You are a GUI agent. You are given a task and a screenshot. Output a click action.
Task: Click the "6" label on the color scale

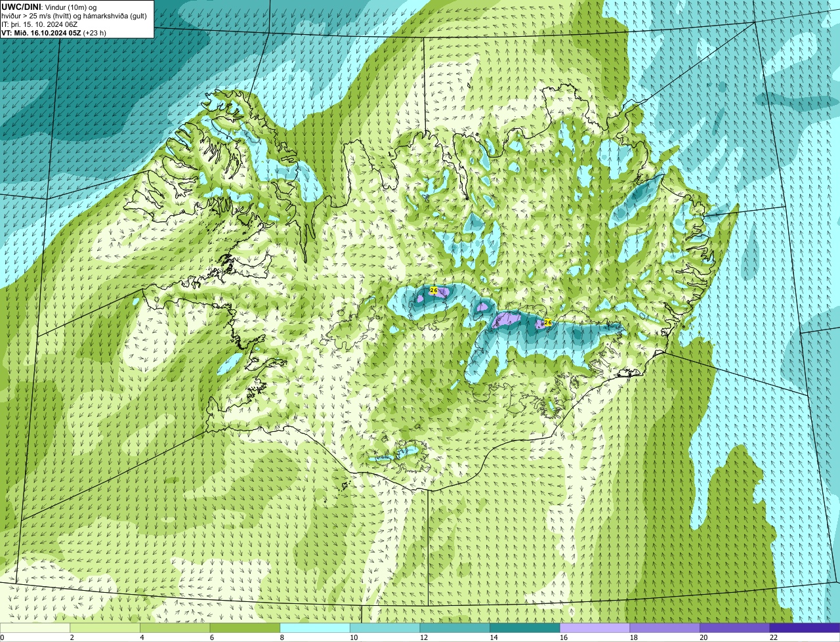(x=212, y=637)
